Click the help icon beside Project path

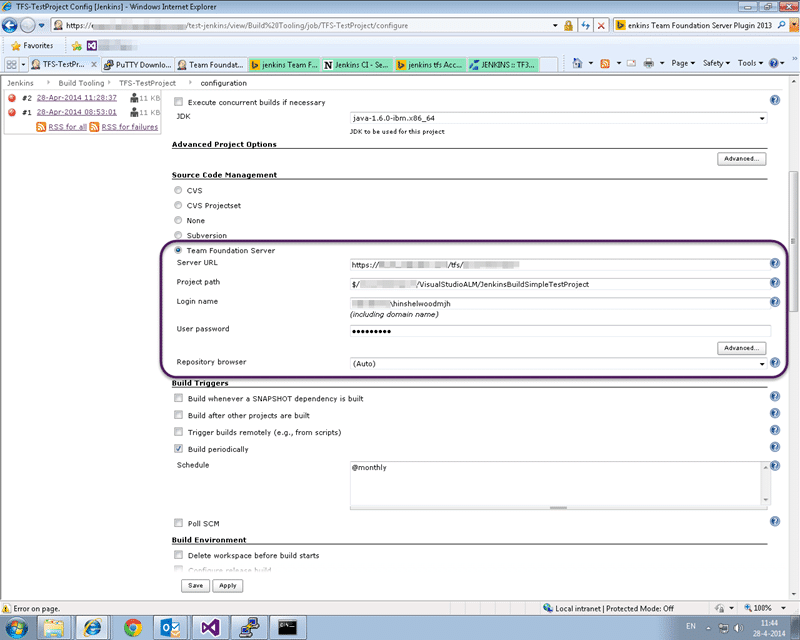[x=774, y=282]
